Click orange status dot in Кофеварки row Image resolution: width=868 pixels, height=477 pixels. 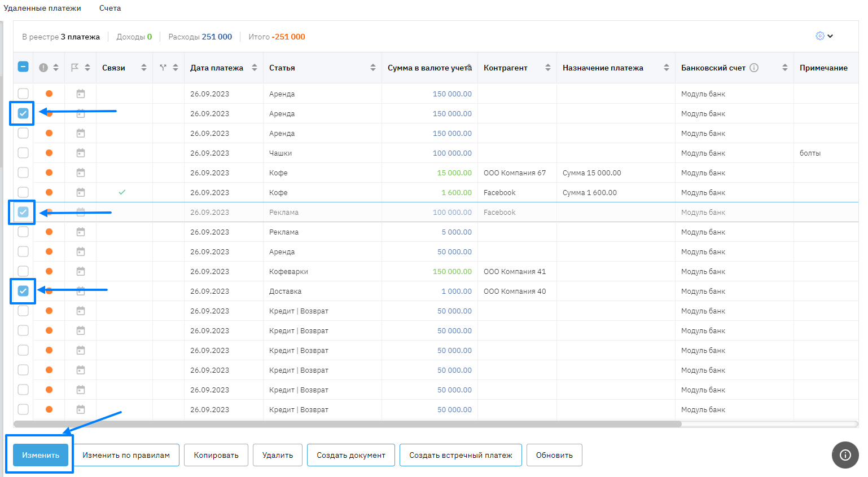(49, 271)
